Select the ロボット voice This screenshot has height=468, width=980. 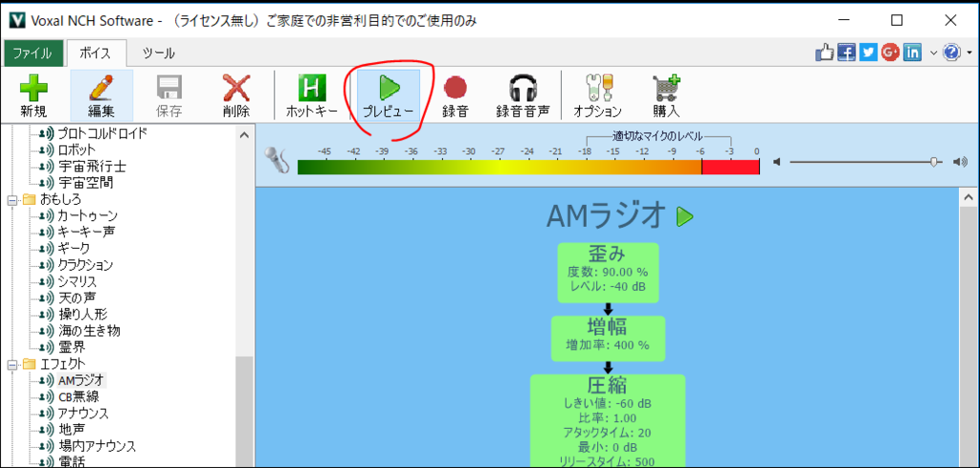click(x=77, y=150)
